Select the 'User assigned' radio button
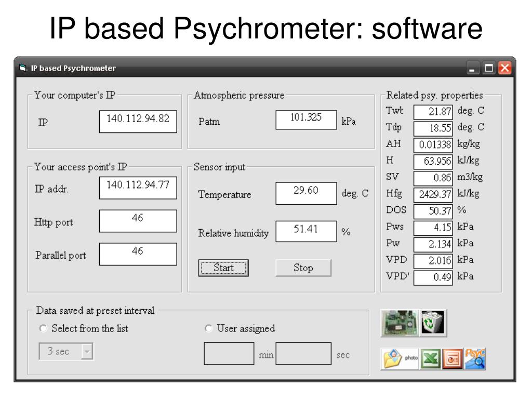Image resolution: width=532 pixels, height=399 pixels. pyautogui.click(x=208, y=328)
